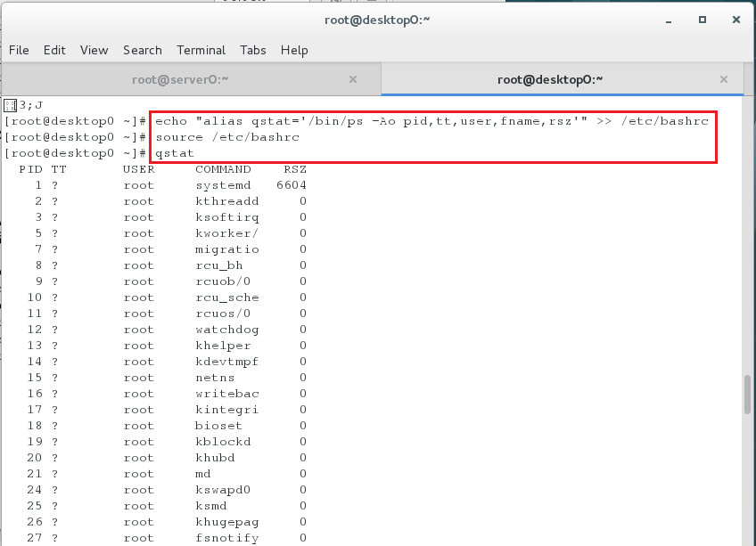Open the Search menu
The image size is (756, 546).
point(143,50)
